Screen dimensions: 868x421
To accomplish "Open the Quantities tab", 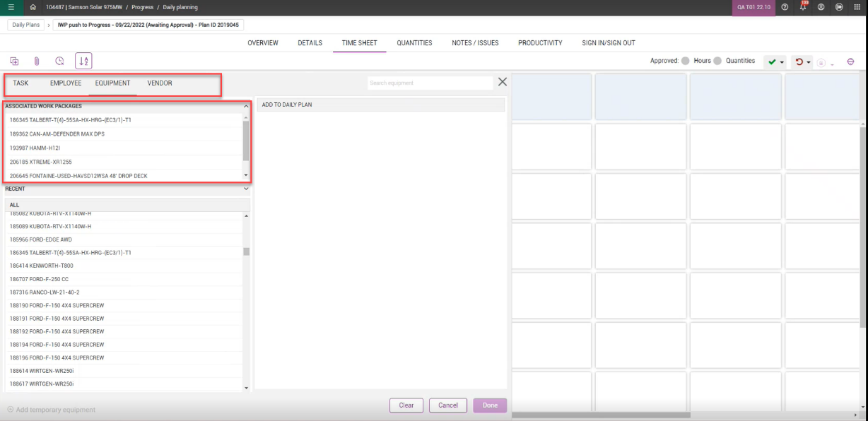I will pos(414,43).
